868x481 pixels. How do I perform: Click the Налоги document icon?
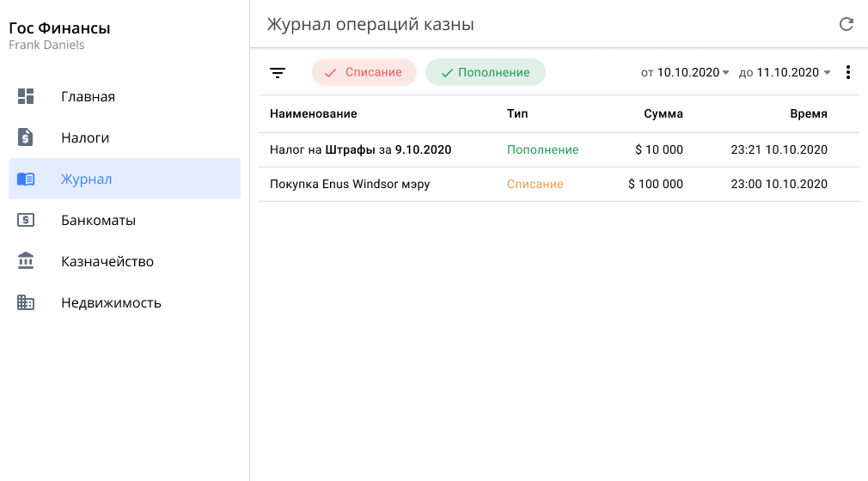point(26,137)
